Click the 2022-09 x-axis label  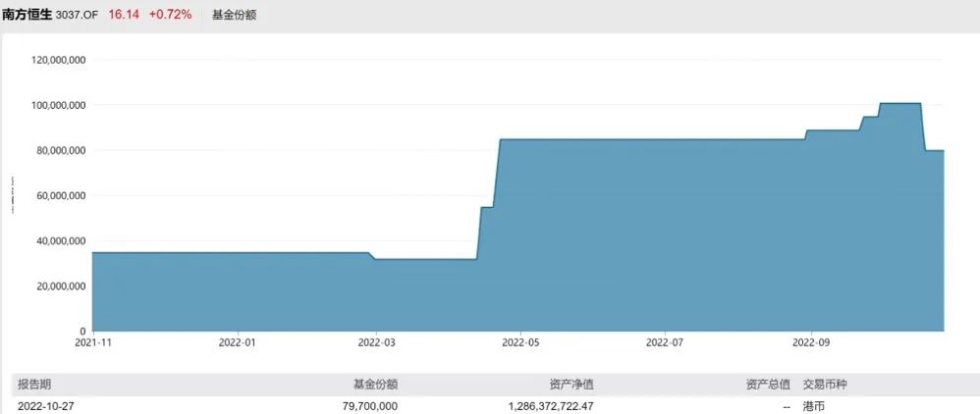pos(811,343)
